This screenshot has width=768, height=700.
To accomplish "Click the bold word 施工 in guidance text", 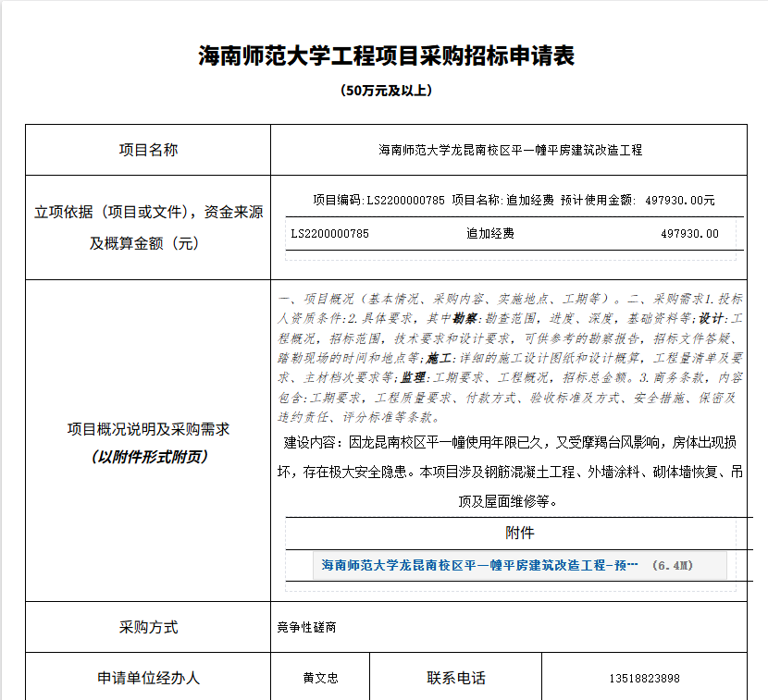I will 438,358.
